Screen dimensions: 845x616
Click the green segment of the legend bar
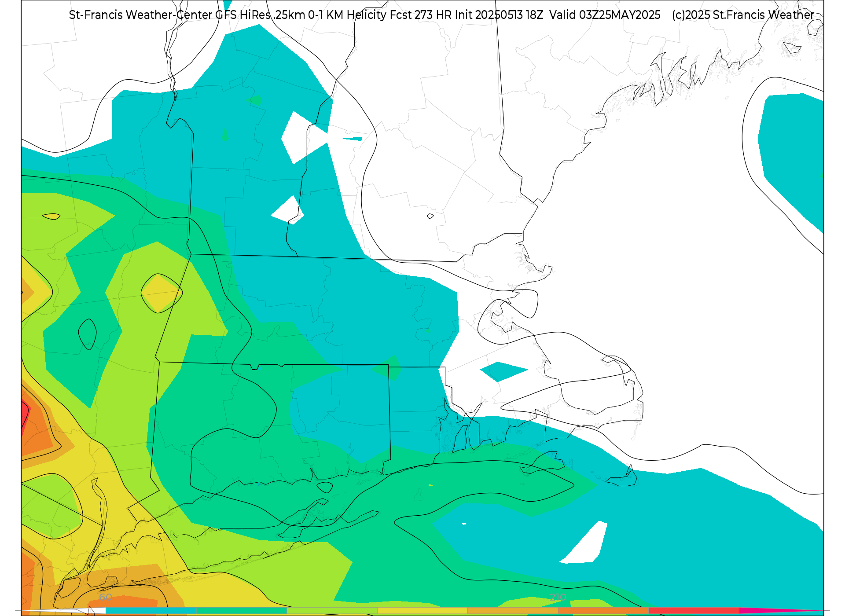[242, 611]
